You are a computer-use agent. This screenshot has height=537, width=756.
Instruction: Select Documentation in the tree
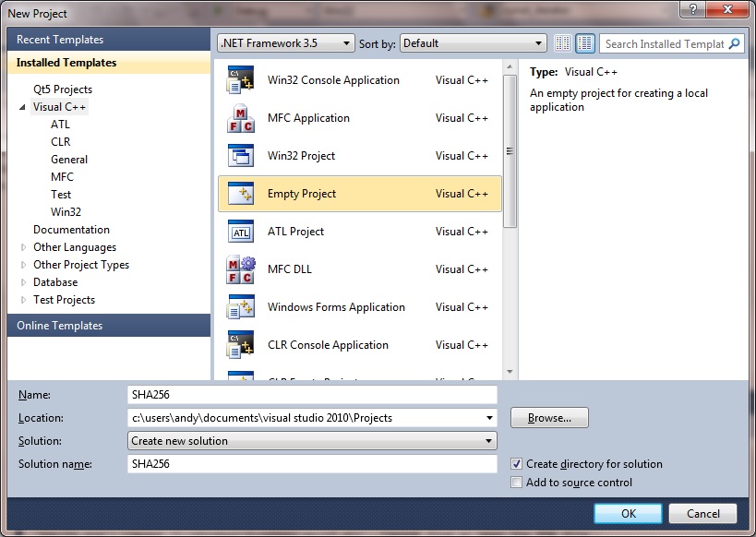click(x=71, y=230)
